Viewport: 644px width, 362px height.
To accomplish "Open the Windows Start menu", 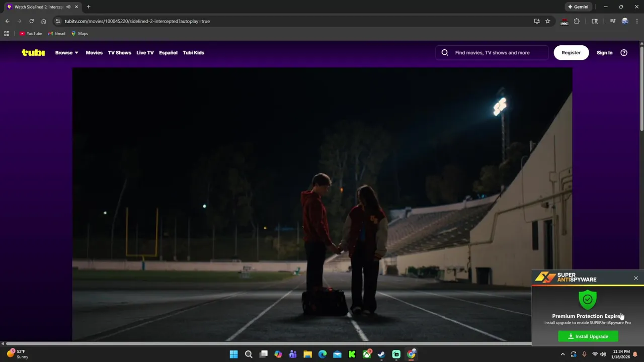I will 233,354.
